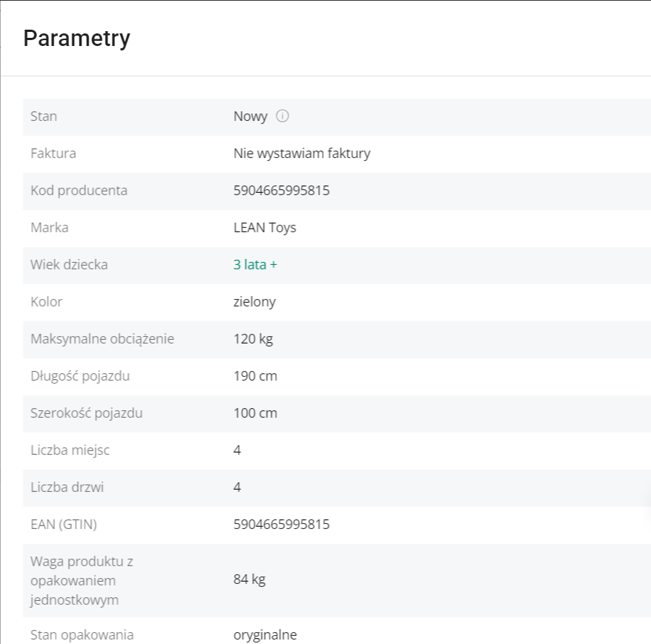
Task: Select the 'LEAN Toys' brand value
Action: pos(265,228)
